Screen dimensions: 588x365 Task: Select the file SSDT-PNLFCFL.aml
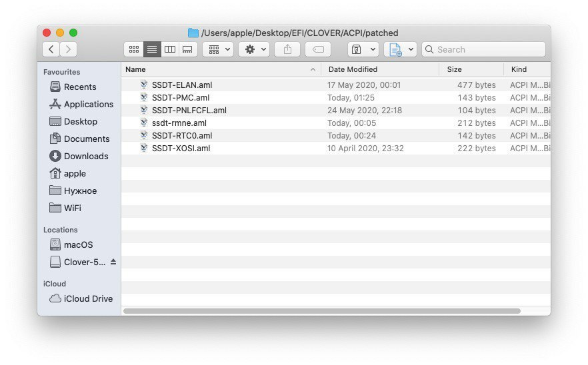click(189, 111)
